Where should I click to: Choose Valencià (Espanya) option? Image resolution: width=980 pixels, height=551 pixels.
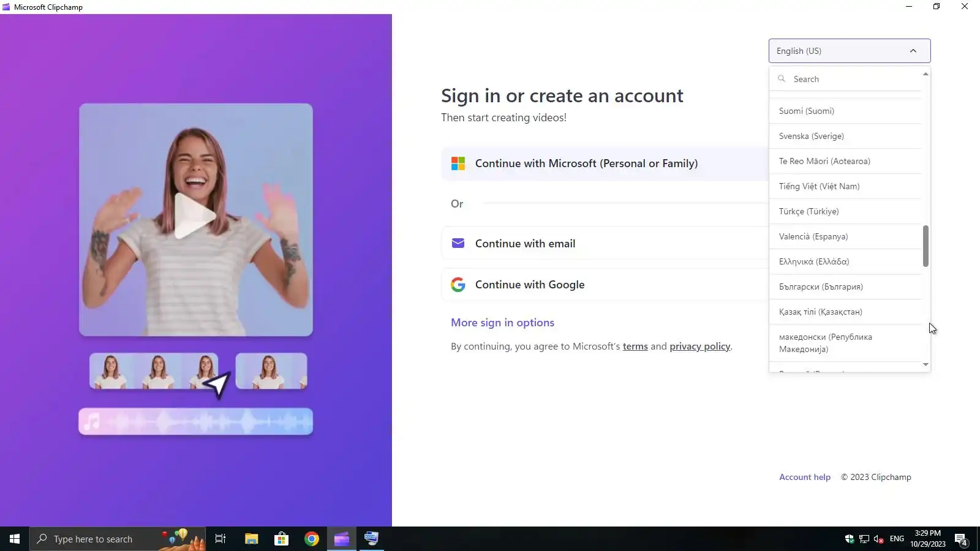tap(845, 236)
